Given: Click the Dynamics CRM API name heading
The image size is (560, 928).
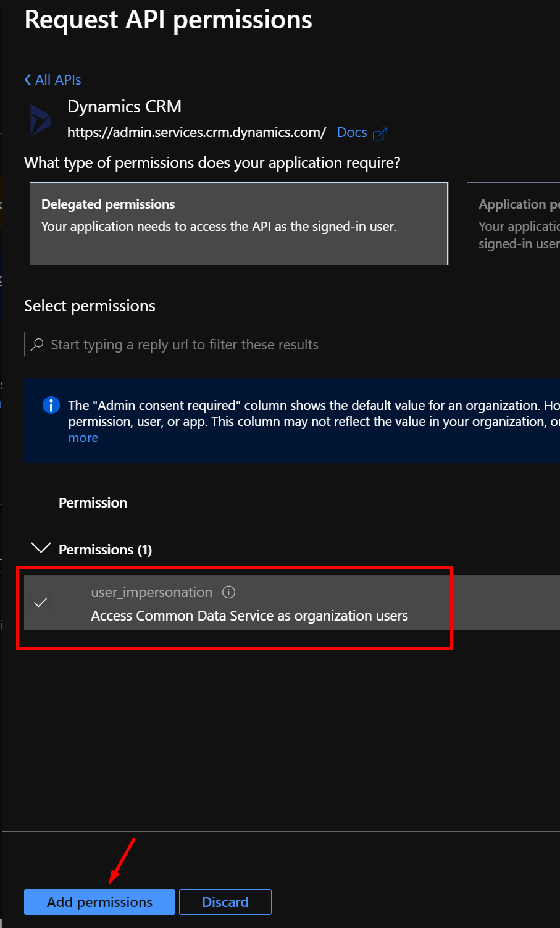Looking at the screenshot, I should (124, 107).
